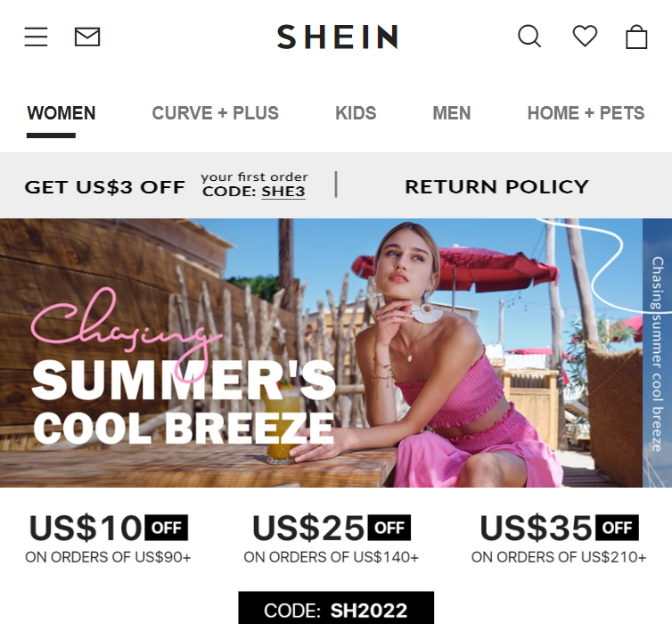Select the MEN tab

point(452,113)
